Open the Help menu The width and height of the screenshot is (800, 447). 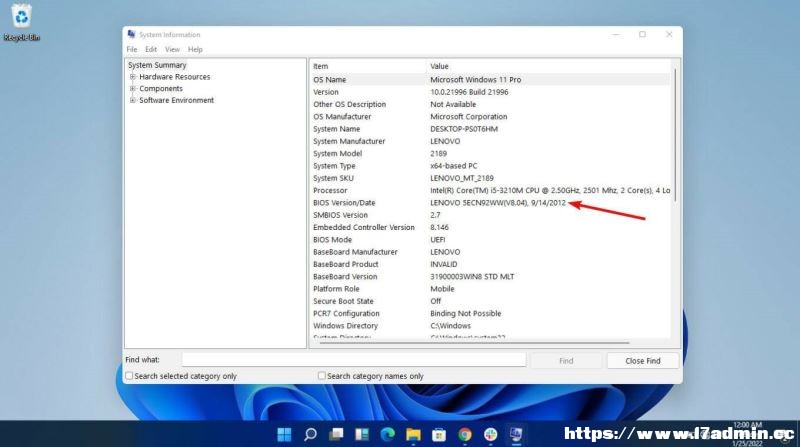[x=195, y=49]
